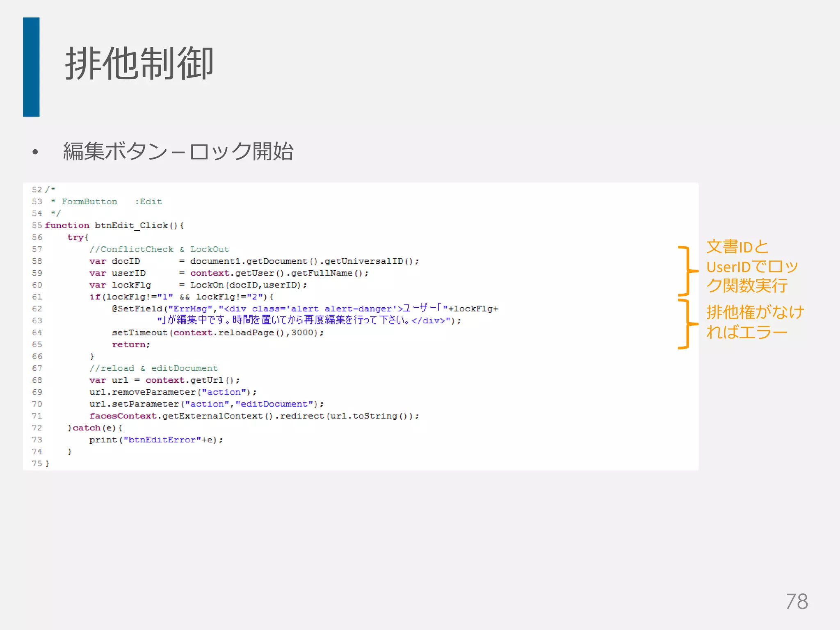Click the return; statement line 65
The image size is (840, 630).
tap(131, 344)
